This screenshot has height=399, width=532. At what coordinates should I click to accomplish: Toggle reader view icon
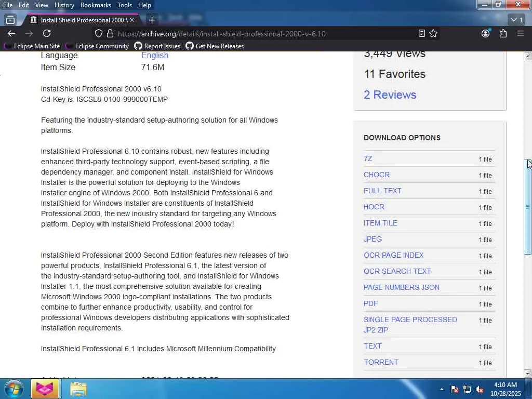click(x=421, y=34)
